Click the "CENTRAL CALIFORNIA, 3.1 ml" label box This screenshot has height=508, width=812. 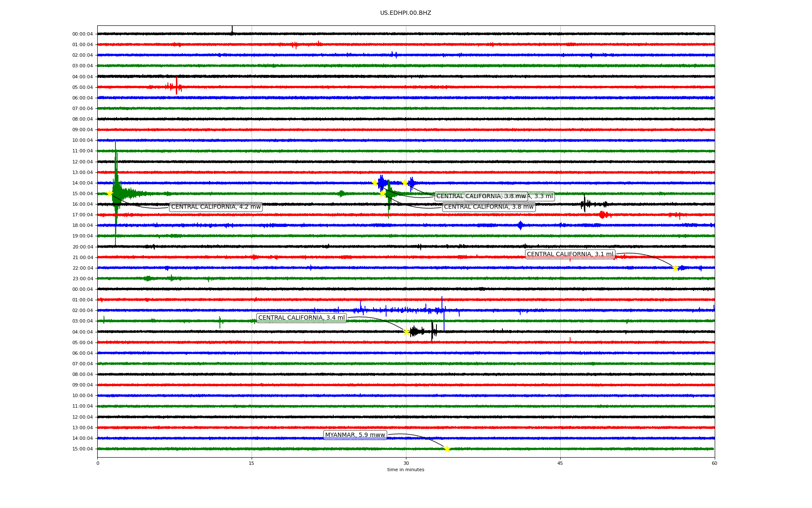[x=570, y=254]
